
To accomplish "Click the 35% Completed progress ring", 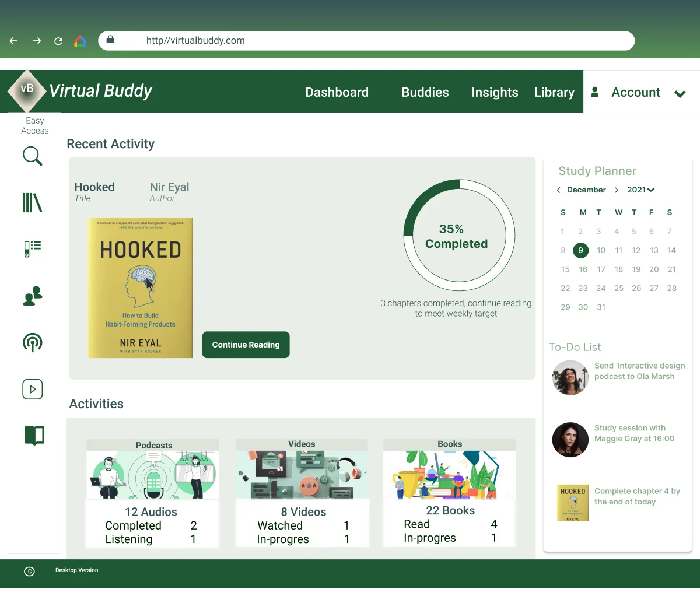I will tap(459, 235).
